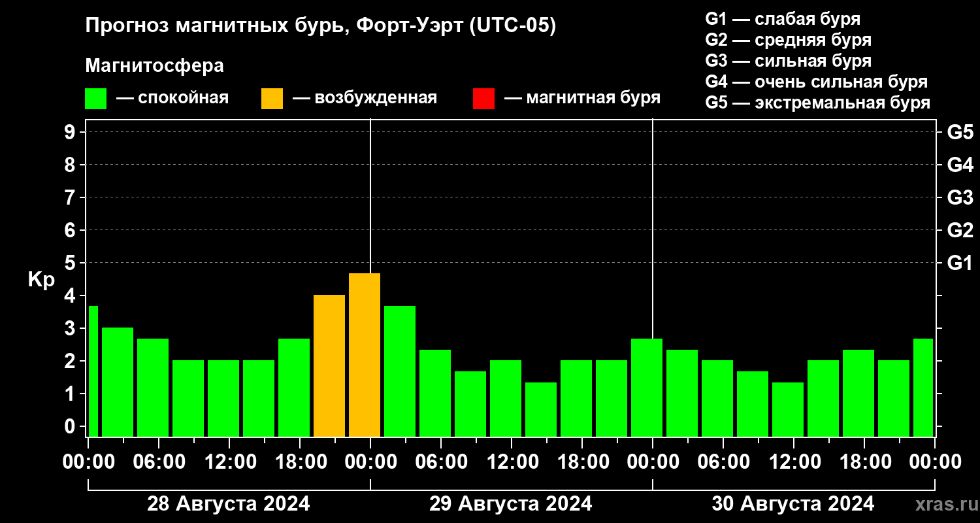
Task: Click 'G2 — средняя буря' legend line
Action: [788, 40]
